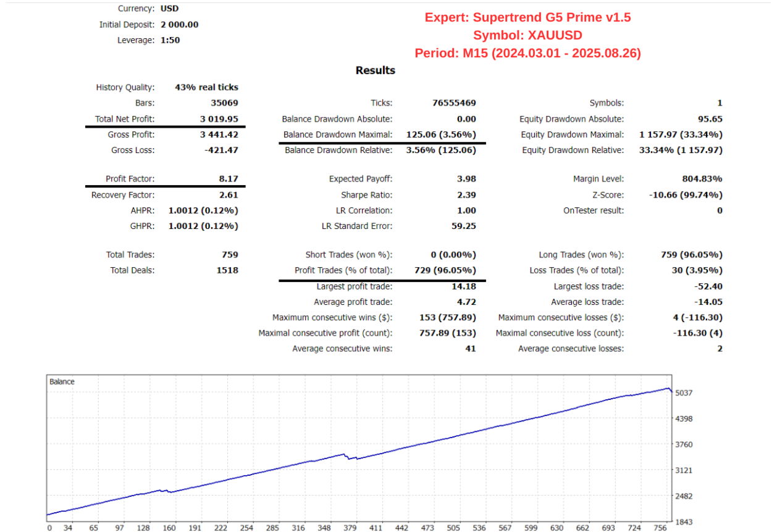Click the Initial Deposit value 2 000.00

(x=180, y=25)
